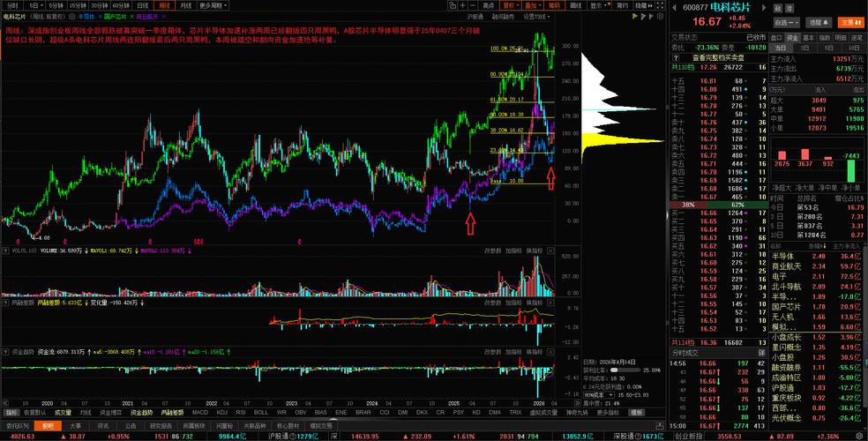Toggle 指标 button at bottom left
The height and width of the screenshot is (441, 868).
pos(11,412)
